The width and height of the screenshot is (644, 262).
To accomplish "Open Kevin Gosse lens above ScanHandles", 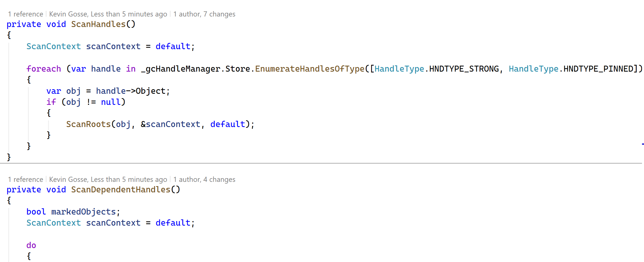I will coord(108,14).
